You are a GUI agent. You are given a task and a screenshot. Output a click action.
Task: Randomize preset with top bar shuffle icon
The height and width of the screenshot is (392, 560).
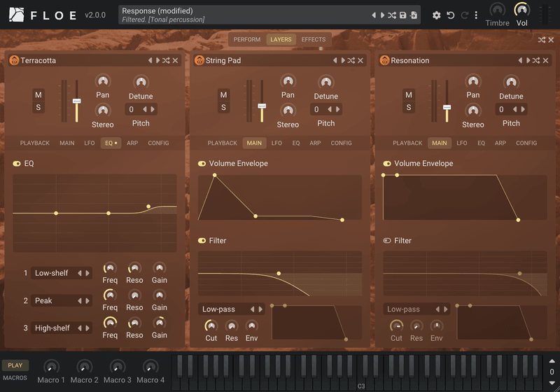[x=392, y=15]
